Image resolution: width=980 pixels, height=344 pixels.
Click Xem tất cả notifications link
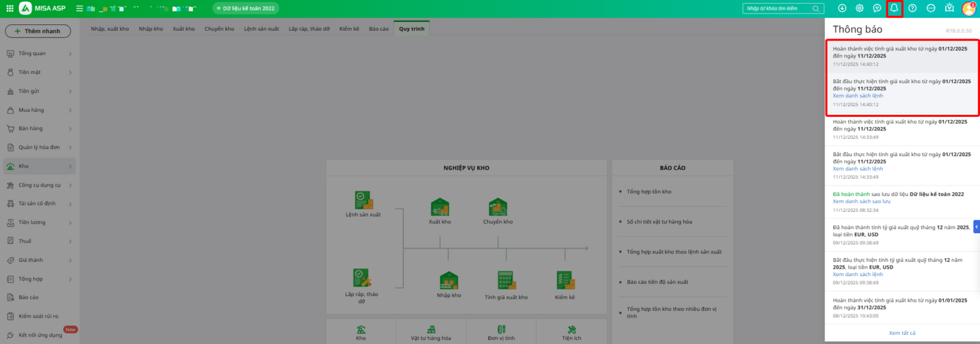[x=902, y=333]
